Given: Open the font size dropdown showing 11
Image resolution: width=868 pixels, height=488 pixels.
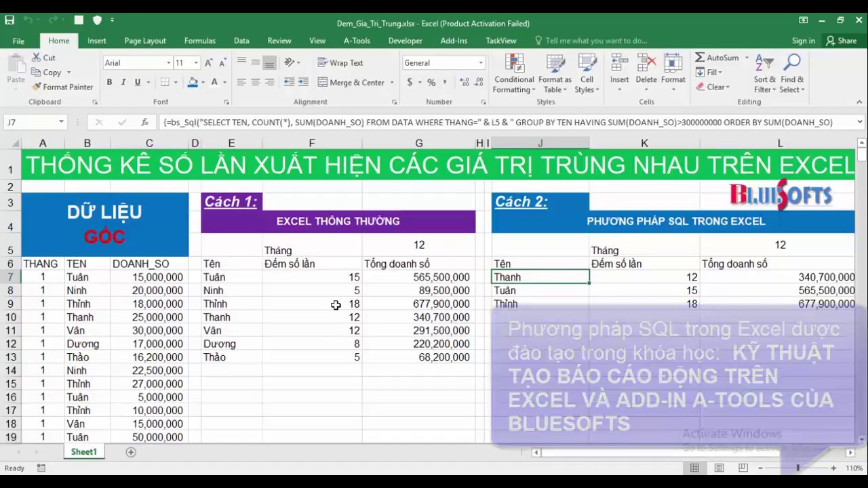Looking at the screenshot, I should coord(196,63).
